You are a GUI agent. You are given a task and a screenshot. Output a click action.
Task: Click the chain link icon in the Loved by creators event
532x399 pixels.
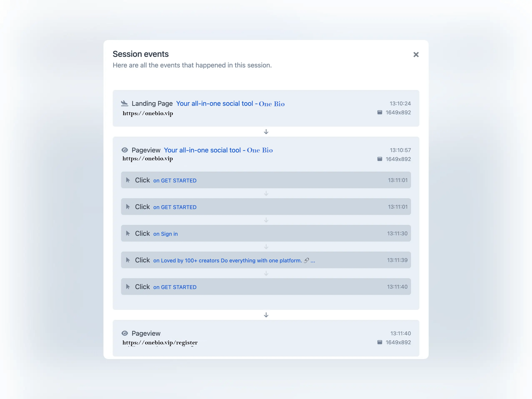pyautogui.click(x=306, y=260)
